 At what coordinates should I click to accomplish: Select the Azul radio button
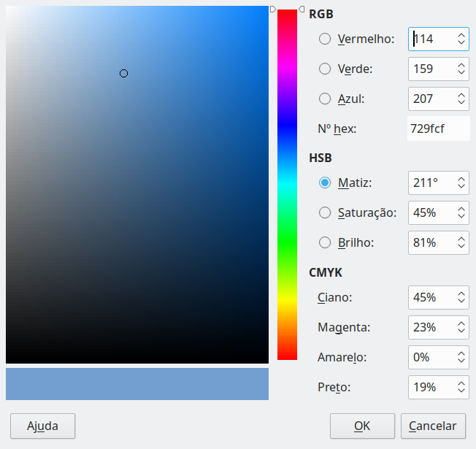click(325, 99)
